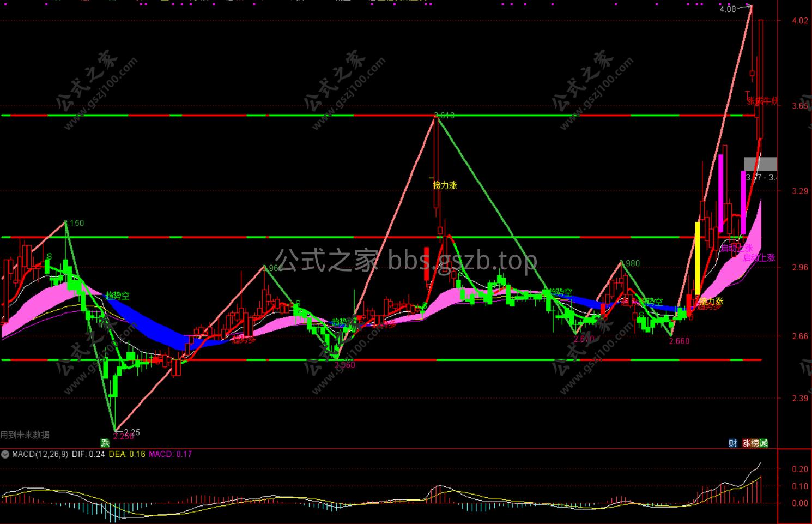Click the red 涨 tag icon
Image resolution: width=812 pixels, height=524 pixels.
coord(747,443)
